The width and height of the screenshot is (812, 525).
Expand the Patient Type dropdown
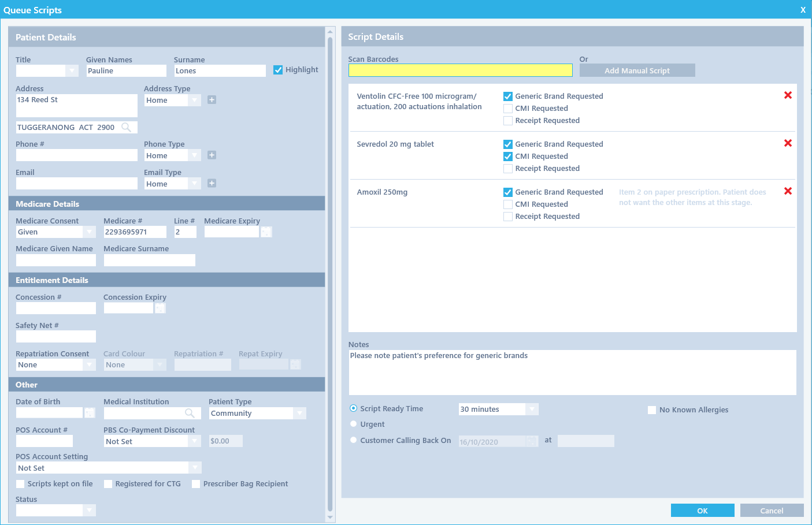[299, 414]
